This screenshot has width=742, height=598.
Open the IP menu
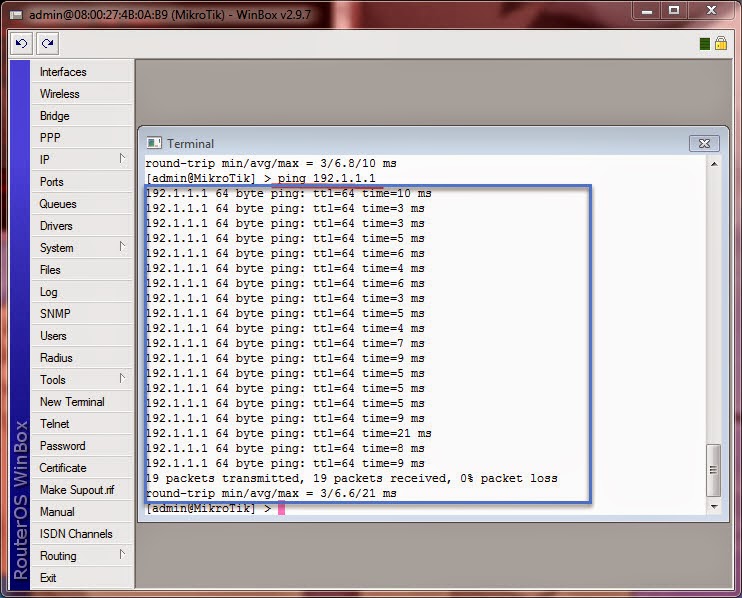click(x=82, y=160)
